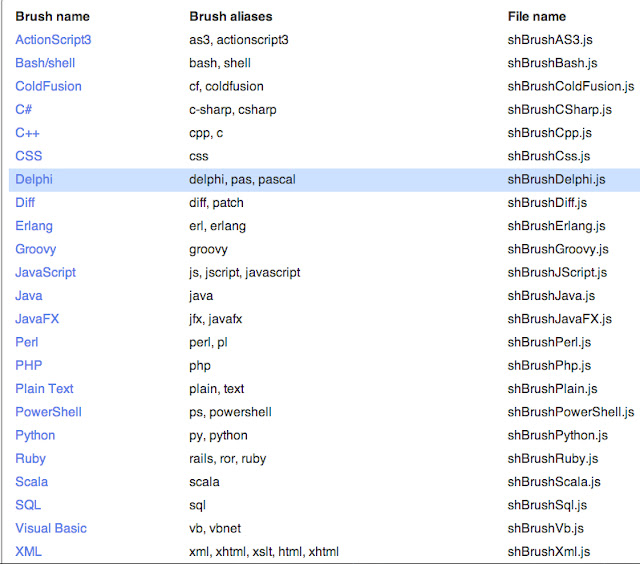Open the JavaFX brush link

click(37, 319)
